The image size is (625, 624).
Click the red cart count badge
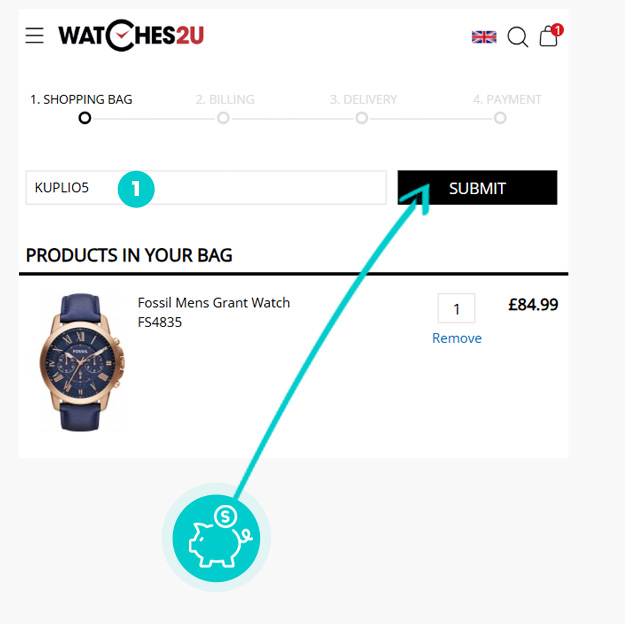tap(557, 30)
